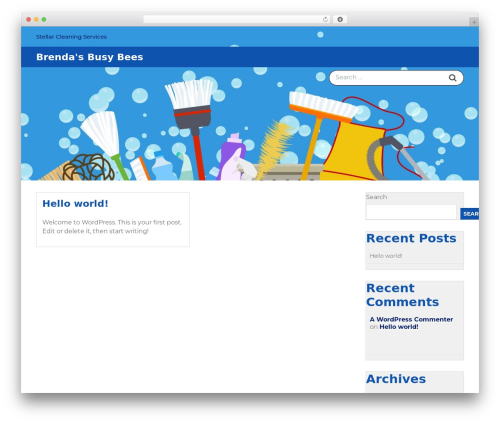Click the Recent Comments heading
The width and height of the screenshot is (500, 423).
pyautogui.click(x=402, y=295)
